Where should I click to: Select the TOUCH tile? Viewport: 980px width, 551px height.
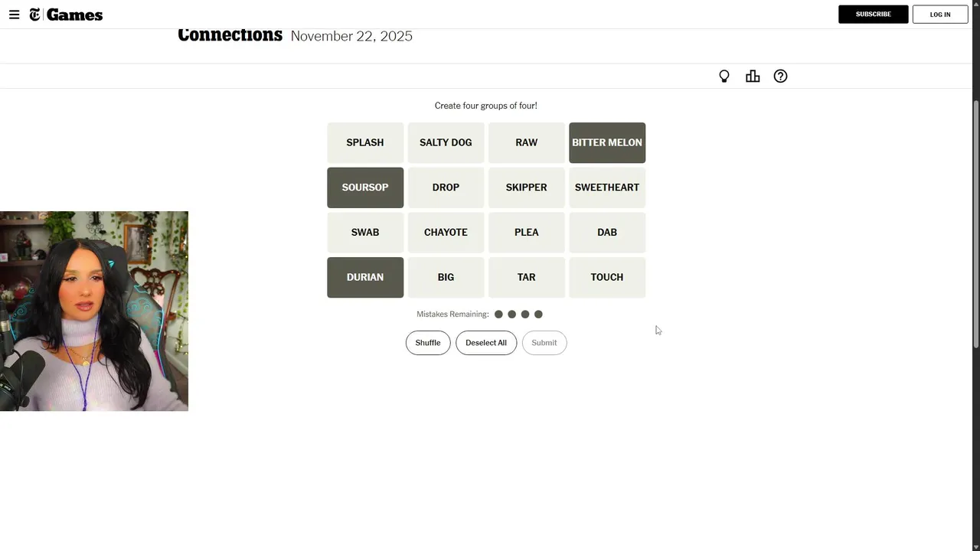pyautogui.click(x=607, y=277)
